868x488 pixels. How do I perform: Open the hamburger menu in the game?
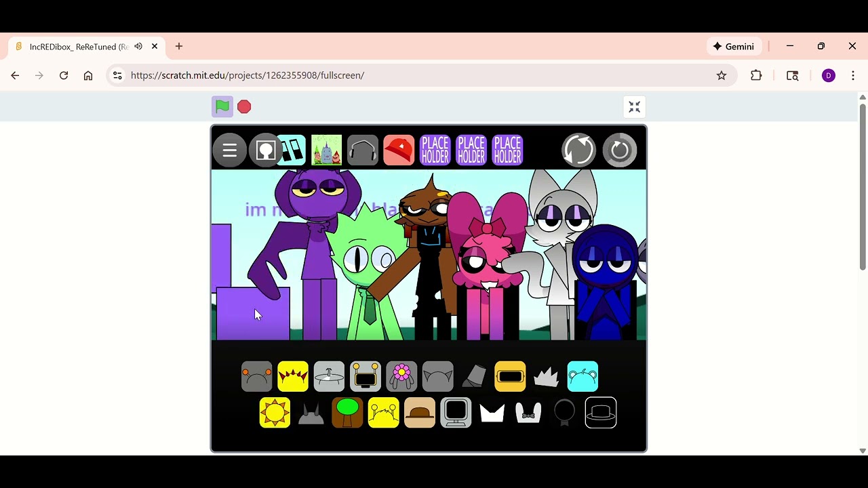tap(229, 150)
